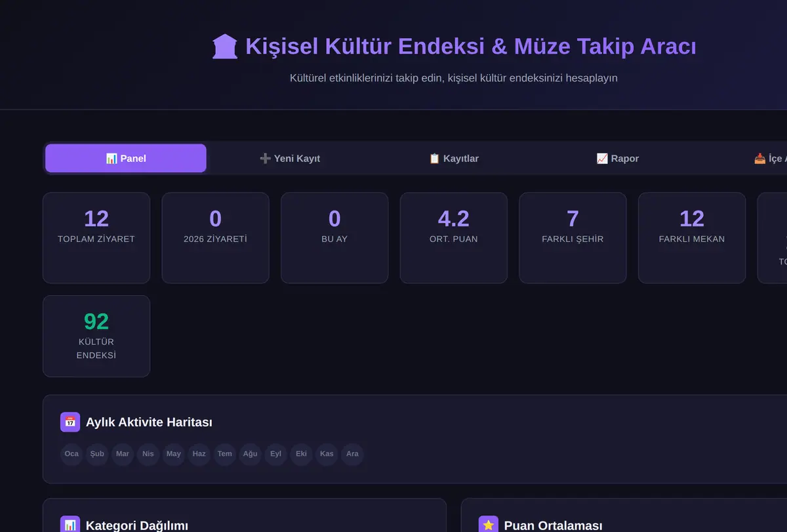Viewport: 787px width, 532px height.
Task: Select the Tem month chip
Action: [225, 454]
